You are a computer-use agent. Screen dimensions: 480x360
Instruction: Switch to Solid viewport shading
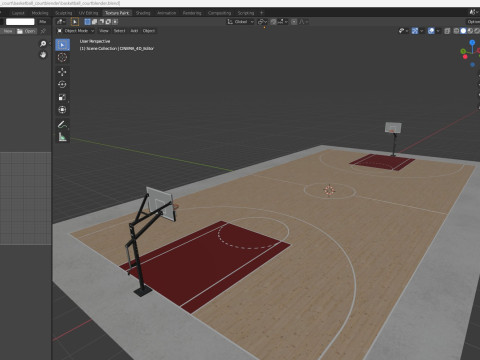463,31
